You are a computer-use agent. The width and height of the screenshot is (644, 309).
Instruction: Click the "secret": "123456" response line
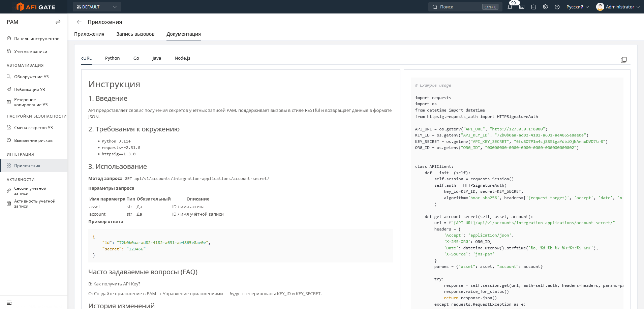(x=124, y=249)
